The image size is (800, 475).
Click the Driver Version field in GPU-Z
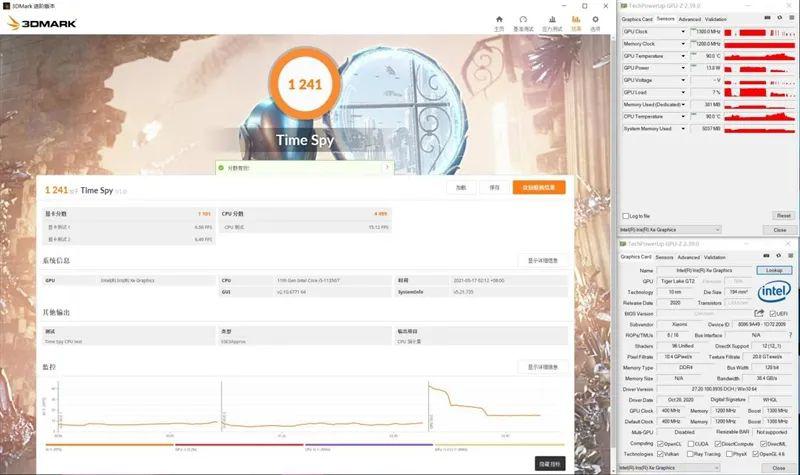click(724, 389)
